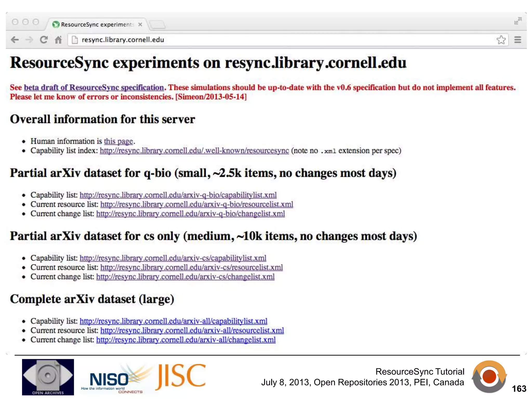Screen dimensions: 532x399
Task: Click the '[Simeon/2013-05-14]' text
Action: (x=211, y=97)
